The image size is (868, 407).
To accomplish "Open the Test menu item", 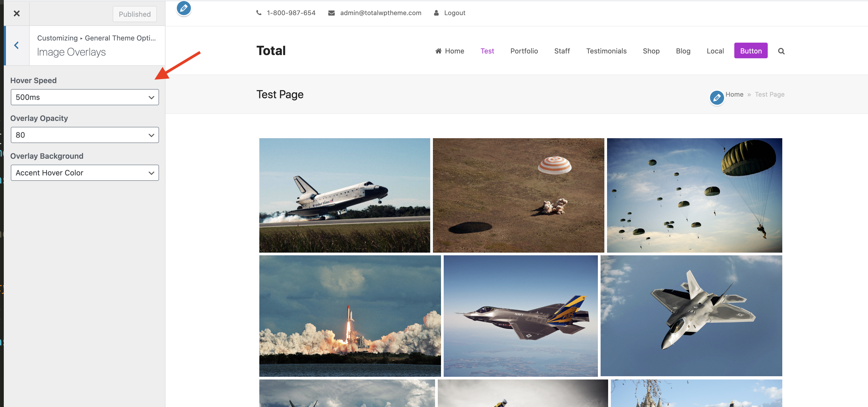I will click(487, 51).
